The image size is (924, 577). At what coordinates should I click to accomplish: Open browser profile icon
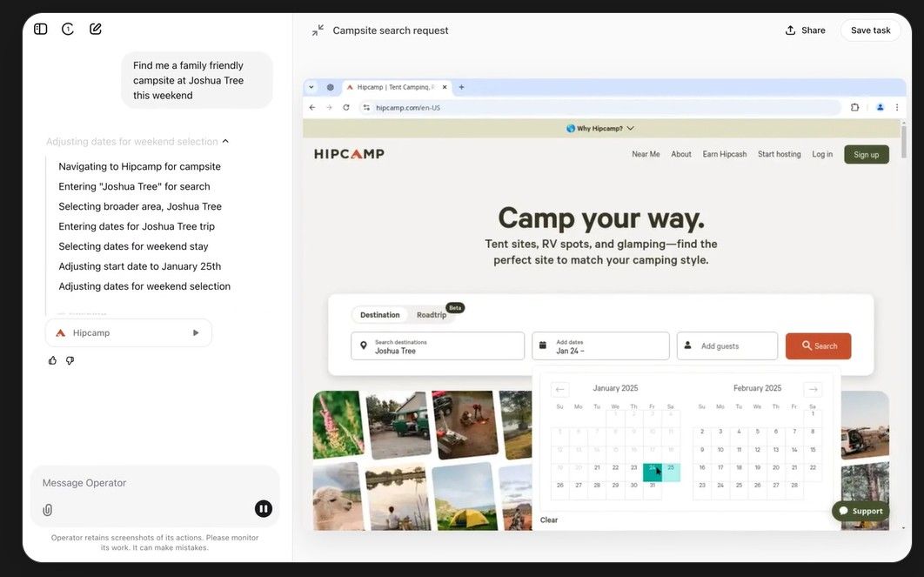[x=880, y=107]
